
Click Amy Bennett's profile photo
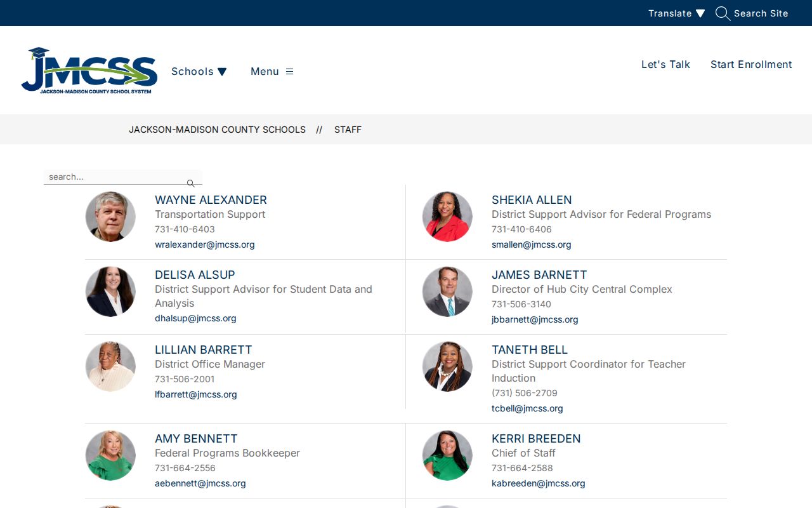pyautogui.click(x=110, y=455)
